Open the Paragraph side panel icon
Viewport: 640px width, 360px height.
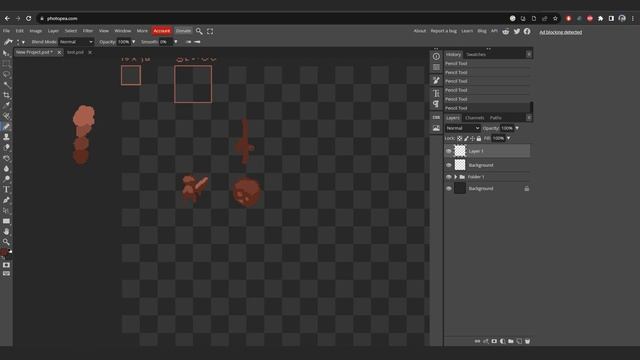[436, 104]
